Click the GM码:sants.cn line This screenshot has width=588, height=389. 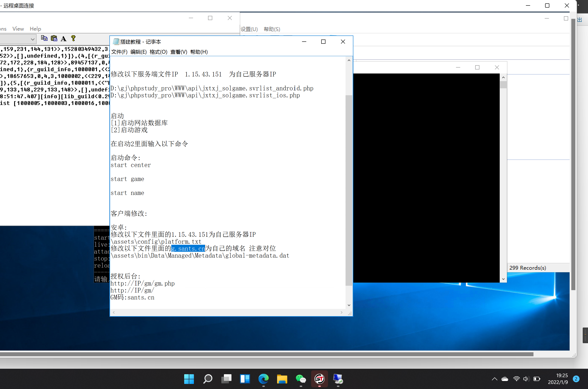[x=132, y=297]
